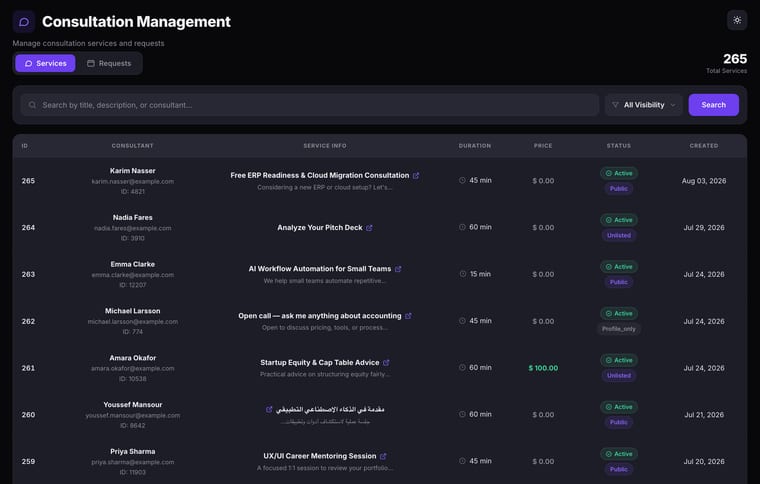Screen dimensions: 760x484
Task: Select consultant name Emma Clarke
Action: pos(133,265)
